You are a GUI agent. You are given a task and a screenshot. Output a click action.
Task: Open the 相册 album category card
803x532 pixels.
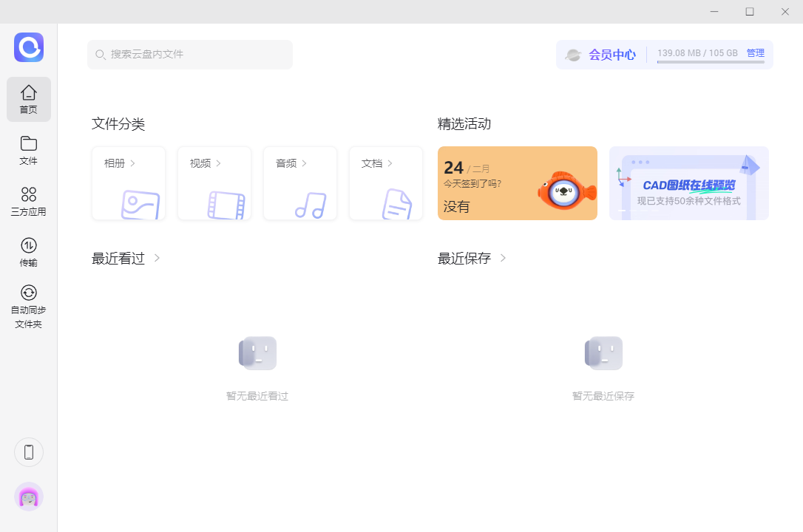click(129, 184)
